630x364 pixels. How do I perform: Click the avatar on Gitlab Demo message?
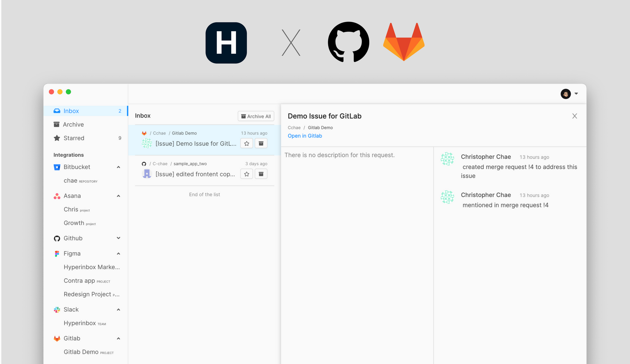coord(147,143)
